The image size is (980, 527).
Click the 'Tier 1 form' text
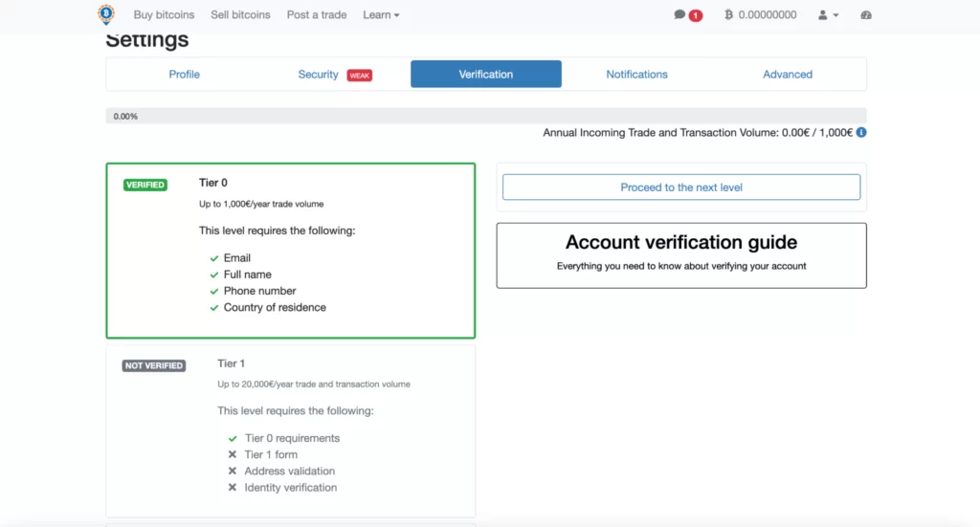[x=271, y=454]
